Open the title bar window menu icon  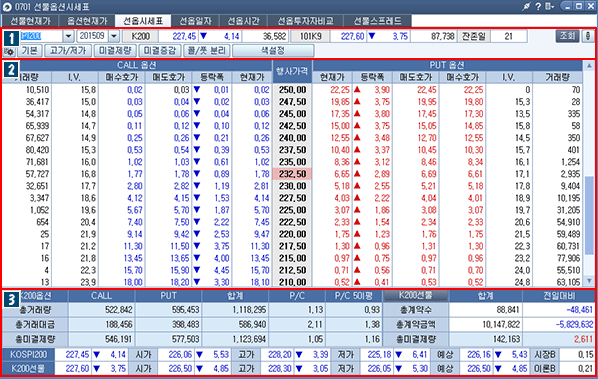[549, 6]
